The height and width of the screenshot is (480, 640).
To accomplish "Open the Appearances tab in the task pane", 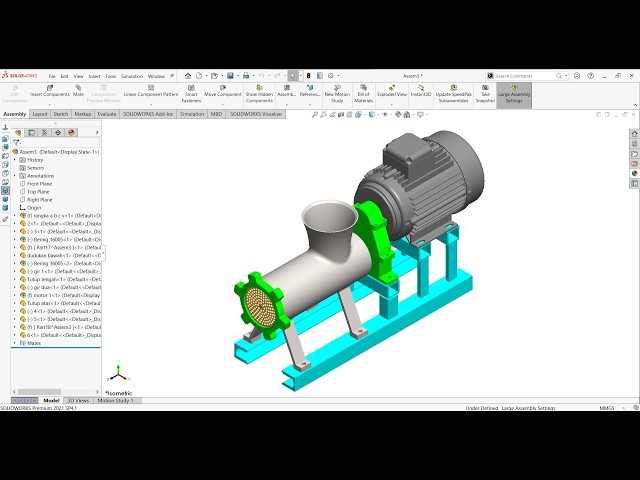I will click(634, 173).
